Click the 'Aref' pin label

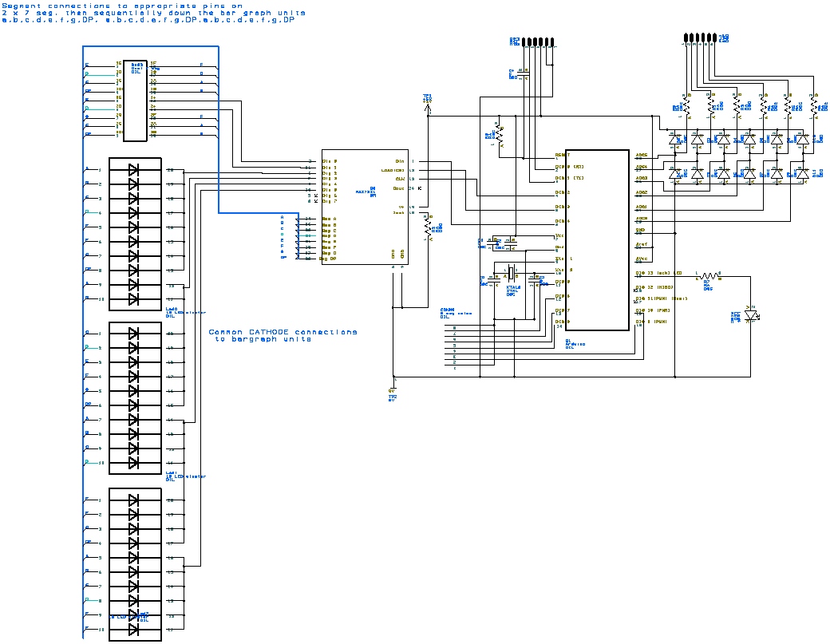point(641,245)
